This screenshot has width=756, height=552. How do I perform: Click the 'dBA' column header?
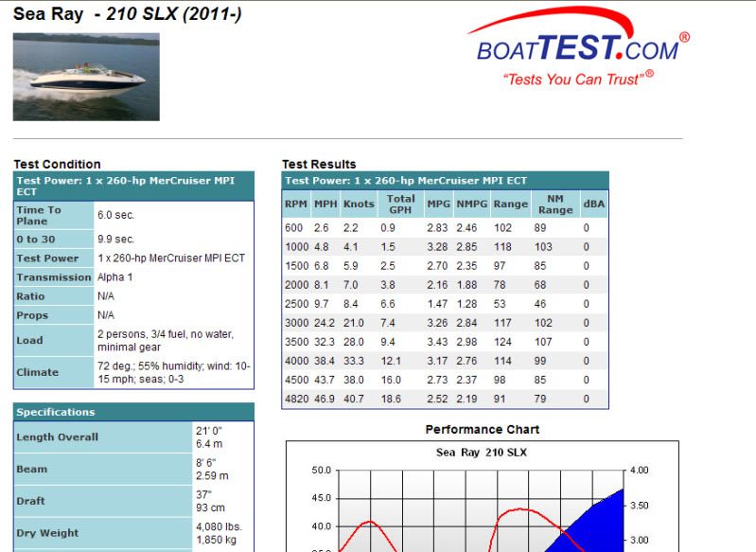point(594,205)
